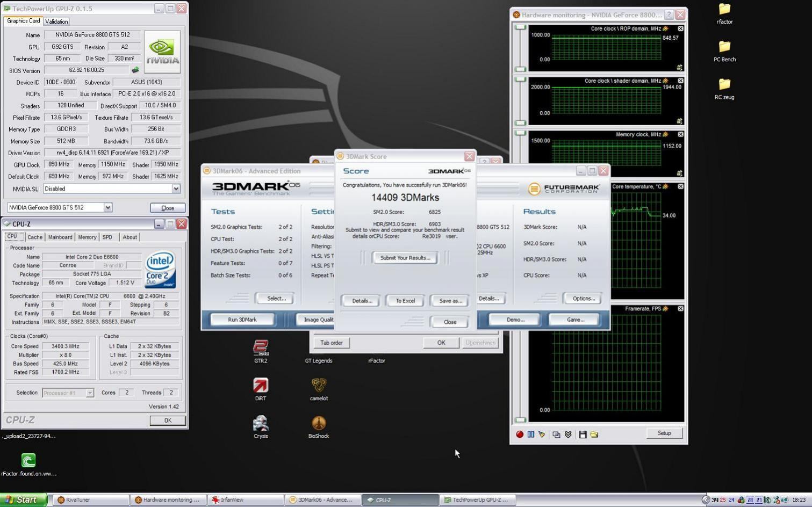
Task: Click Details button in 3DMark Score dialog
Action: 362,301
